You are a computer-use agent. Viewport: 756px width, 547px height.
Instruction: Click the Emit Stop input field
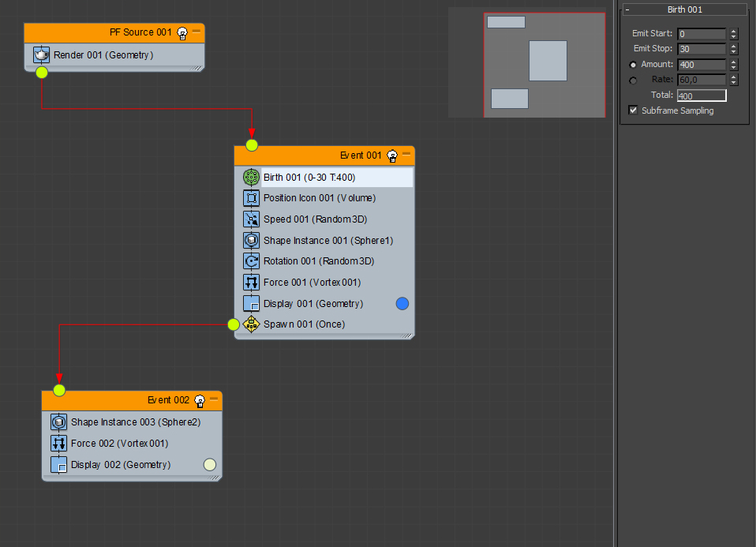click(x=702, y=49)
